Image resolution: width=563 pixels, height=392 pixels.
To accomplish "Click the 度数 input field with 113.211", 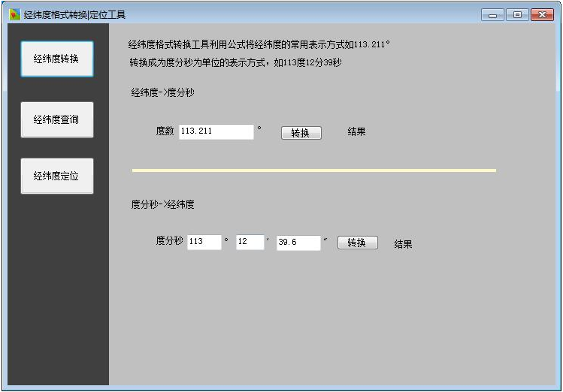I will [216, 131].
